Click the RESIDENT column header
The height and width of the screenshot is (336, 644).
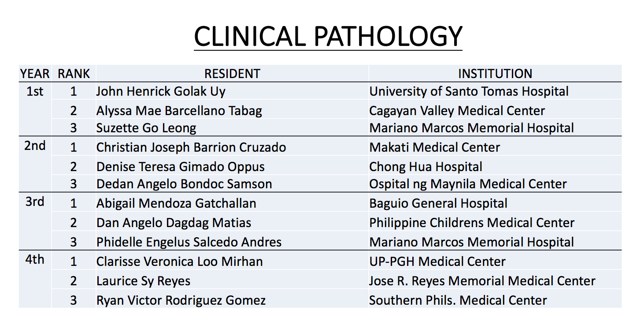[x=232, y=74]
